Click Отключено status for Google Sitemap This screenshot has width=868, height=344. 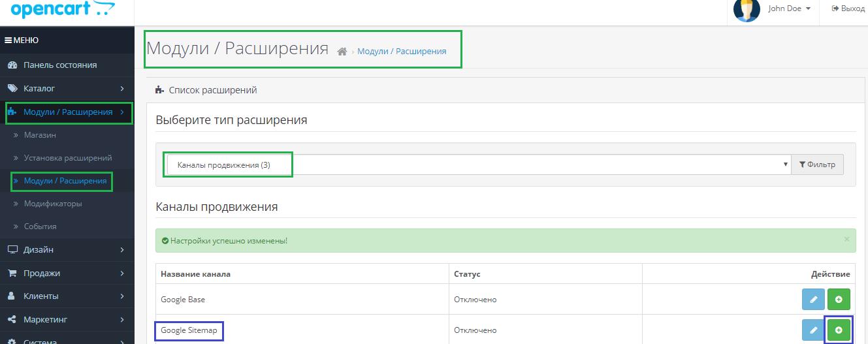click(475, 330)
